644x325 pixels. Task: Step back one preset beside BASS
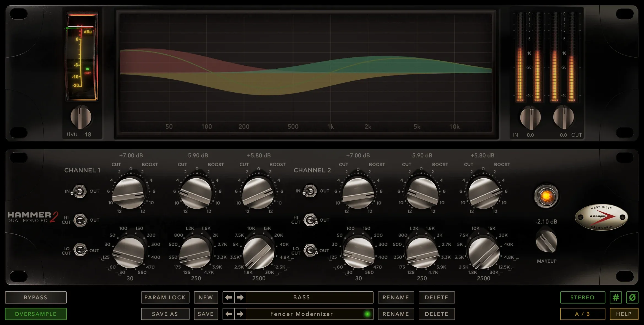click(x=229, y=297)
